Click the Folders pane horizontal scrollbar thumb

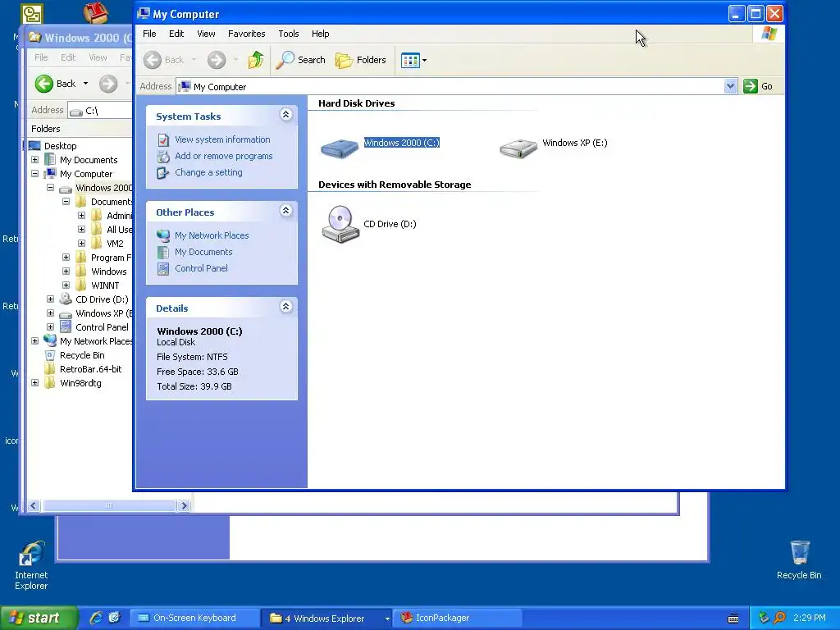coord(109,505)
